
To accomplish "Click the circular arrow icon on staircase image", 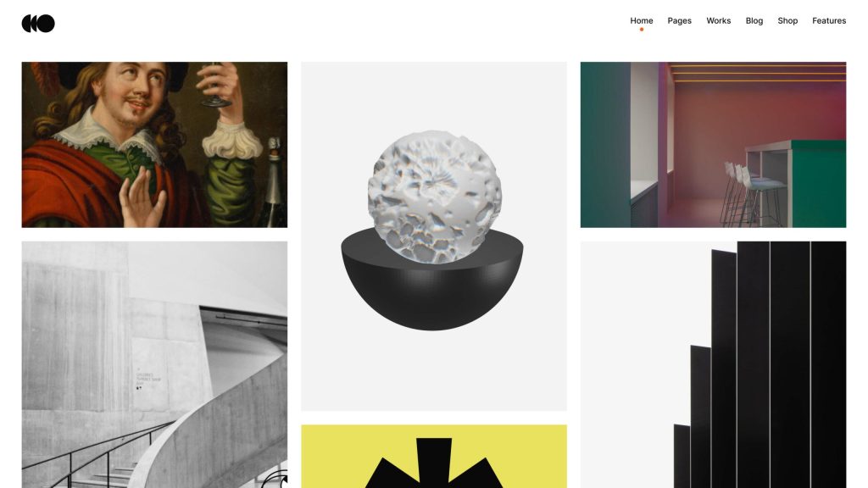I will tap(275, 480).
